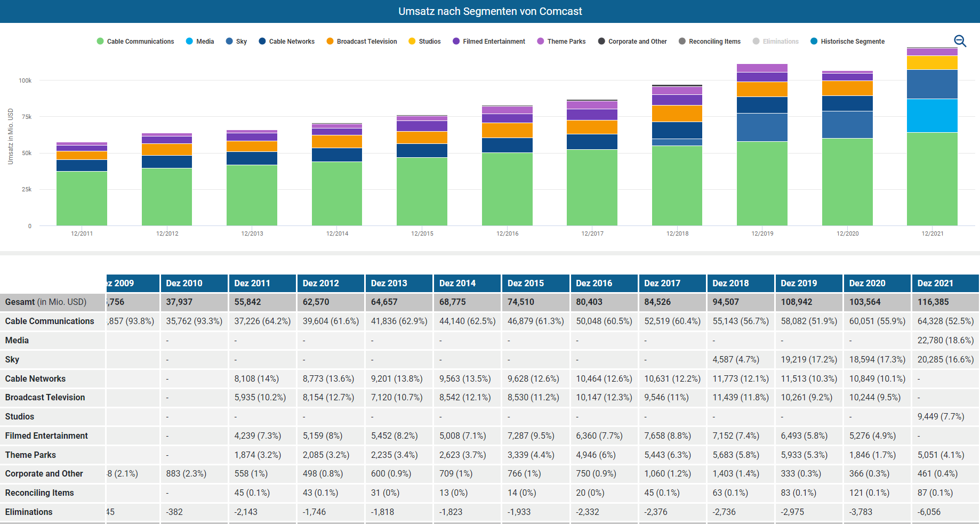
Task: Click the zoom-out magnifier icon
Action: (x=960, y=41)
